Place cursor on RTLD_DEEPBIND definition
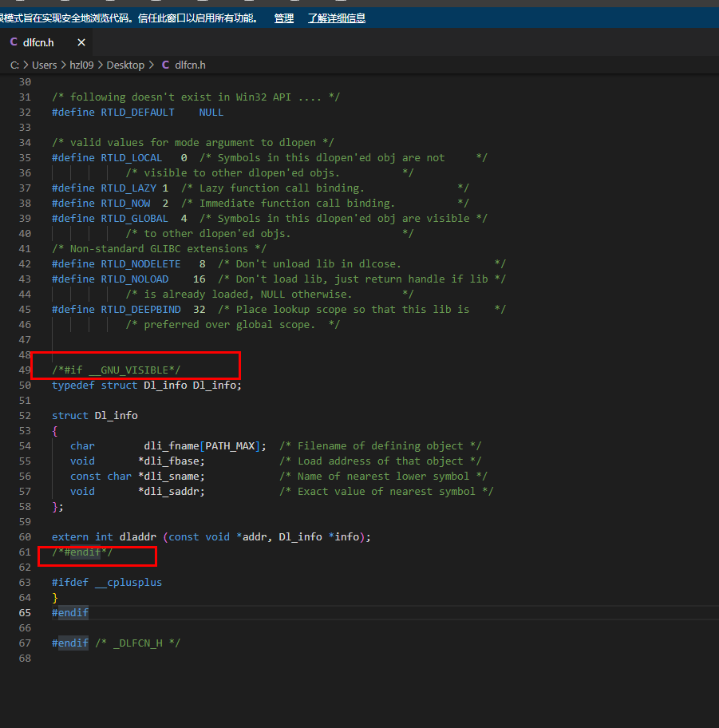The height and width of the screenshot is (728, 719). pos(140,309)
